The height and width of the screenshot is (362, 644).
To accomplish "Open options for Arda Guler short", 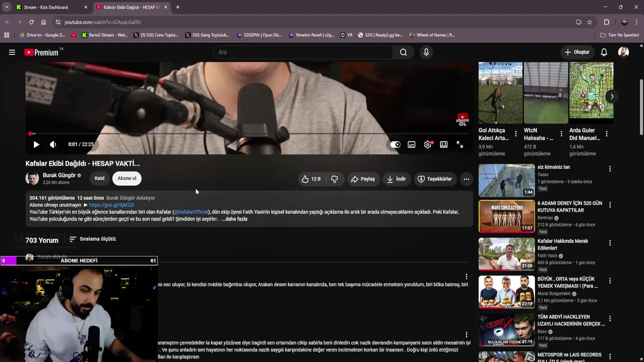I will (607, 134).
